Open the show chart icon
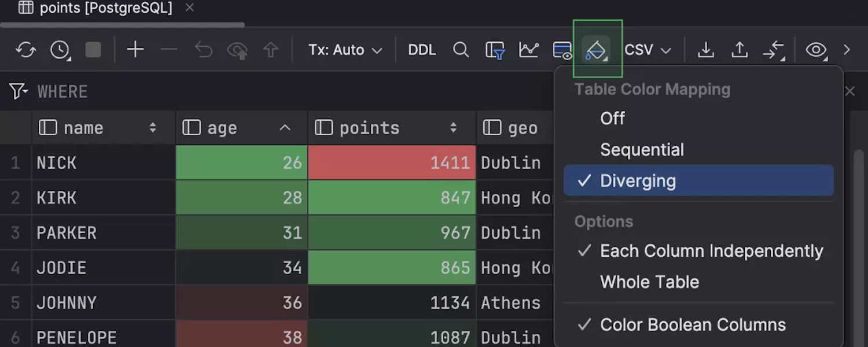Viewport: 868px width, 347px height. [x=528, y=50]
